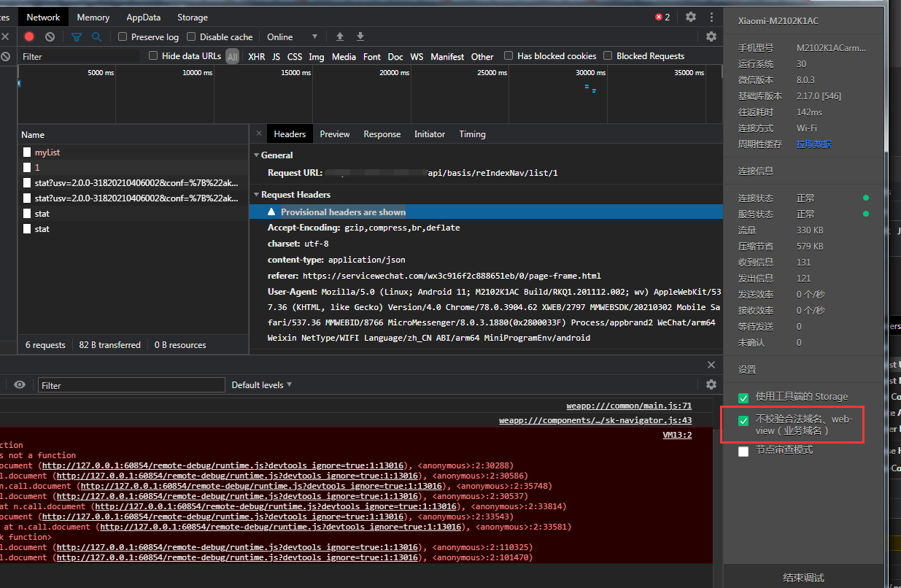Viewport: 901px width, 588px height.
Task: Toggle the network filter funnel icon
Action: point(77,36)
